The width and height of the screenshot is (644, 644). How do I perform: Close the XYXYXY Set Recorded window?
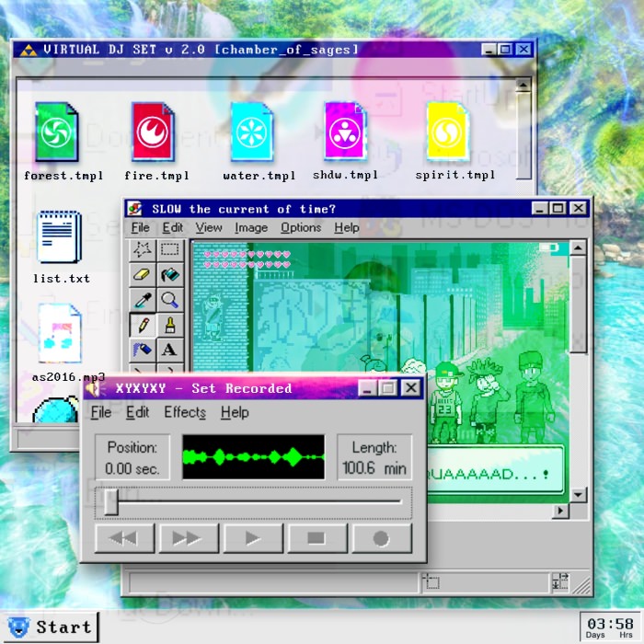410,387
